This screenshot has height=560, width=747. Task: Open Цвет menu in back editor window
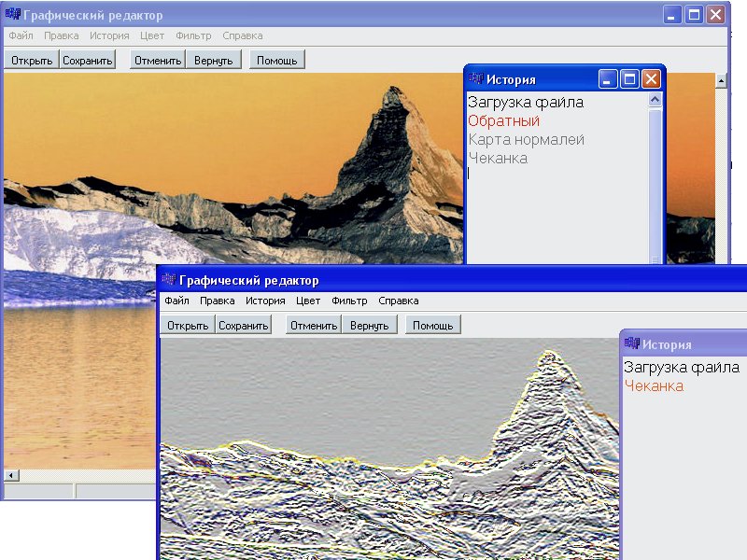(152, 35)
